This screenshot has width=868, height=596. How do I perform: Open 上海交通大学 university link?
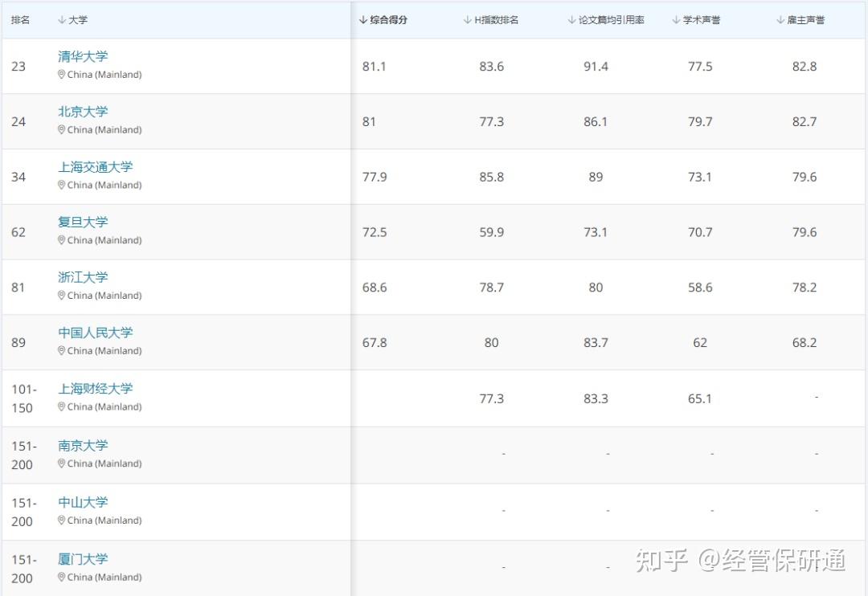click(x=95, y=167)
